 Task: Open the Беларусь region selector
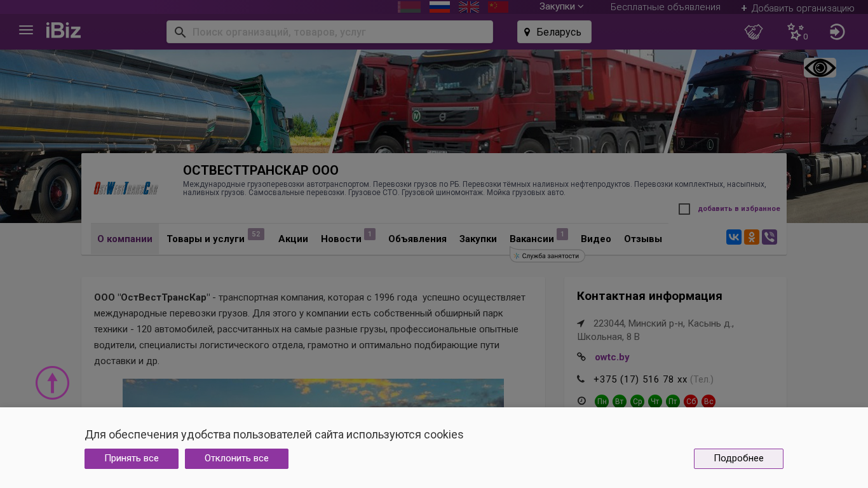(x=554, y=32)
